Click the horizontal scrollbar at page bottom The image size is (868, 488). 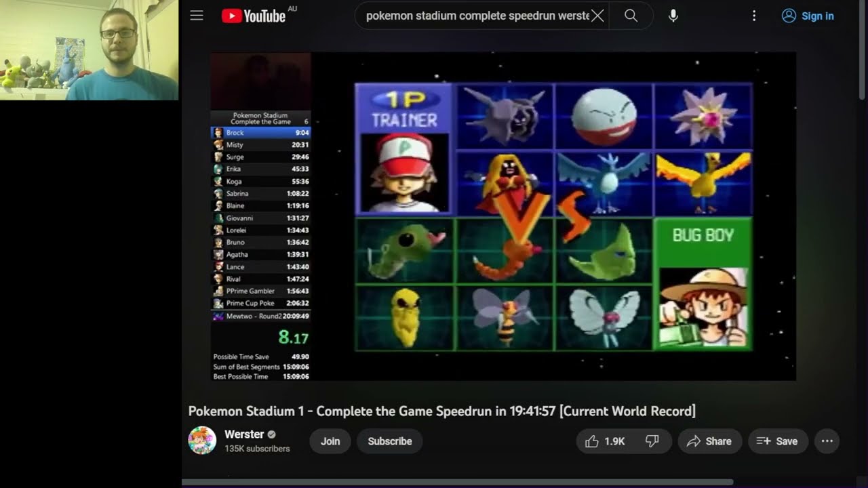457,483
